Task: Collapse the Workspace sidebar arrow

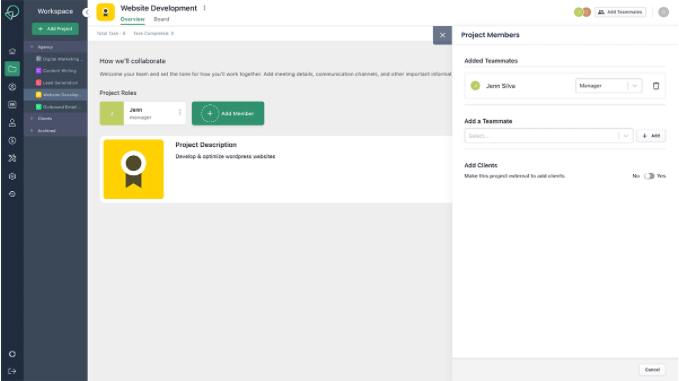Action: point(86,12)
